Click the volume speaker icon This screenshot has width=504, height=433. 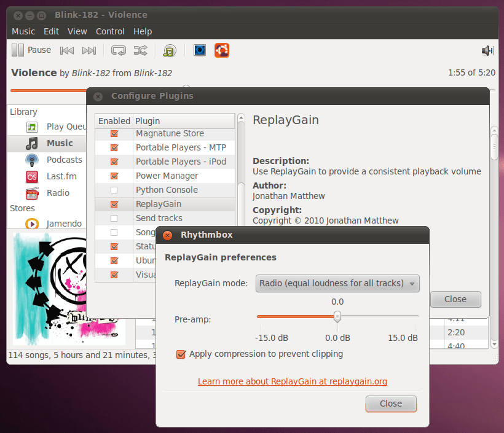(487, 50)
